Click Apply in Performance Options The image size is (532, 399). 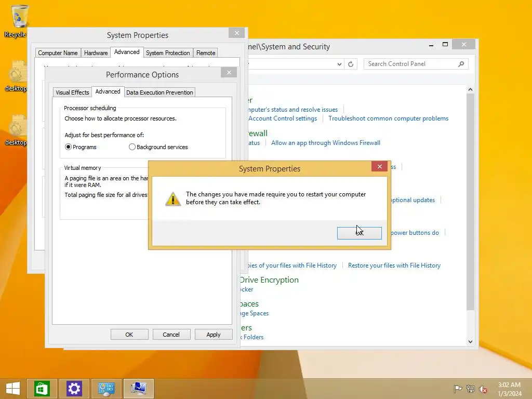[x=214, y=335]
